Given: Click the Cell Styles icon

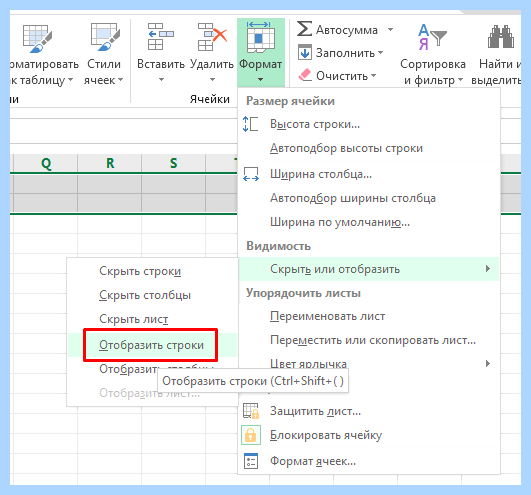Looking at the screenshot, I should tap(105, 37).
